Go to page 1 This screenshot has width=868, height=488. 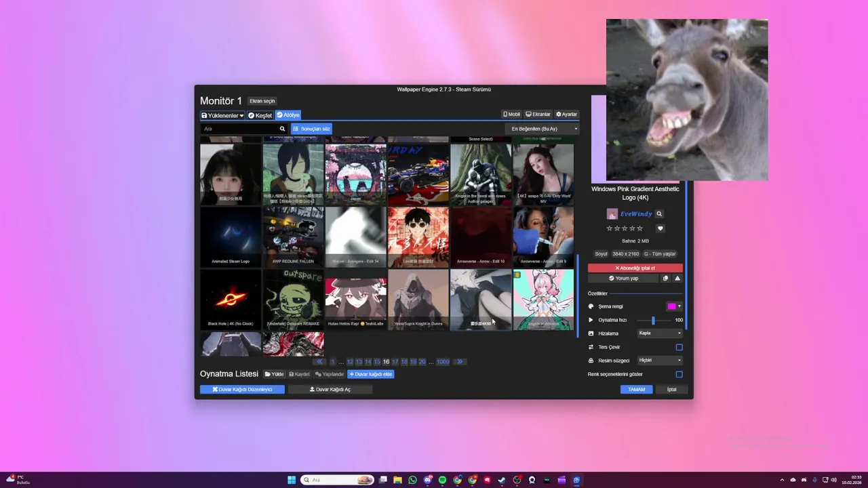pyautogui.click(x=332, y=362)
